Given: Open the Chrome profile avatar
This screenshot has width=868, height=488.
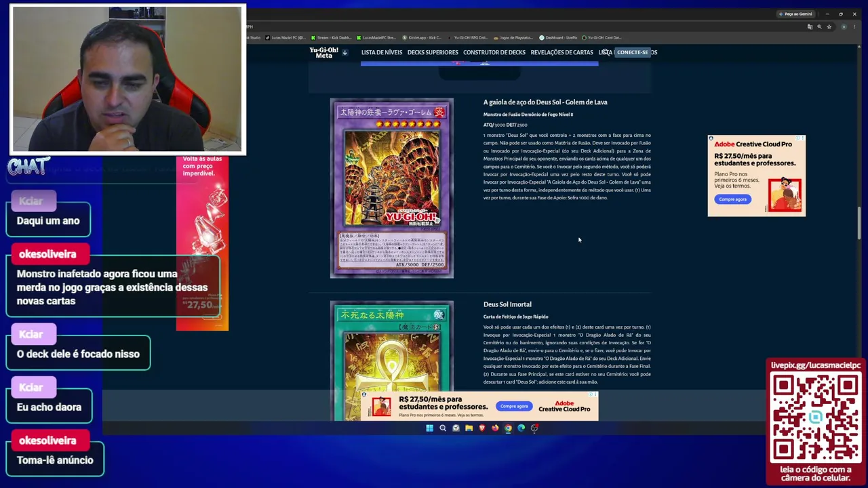Looking at the screenshot, I should tap(844, 27).
